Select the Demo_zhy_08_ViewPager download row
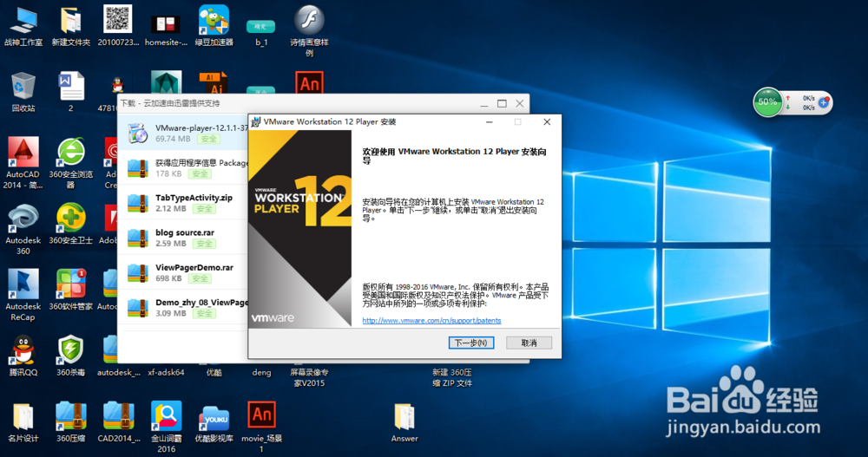The height and width of the screenshot is (457, 868). coord(183,307)
